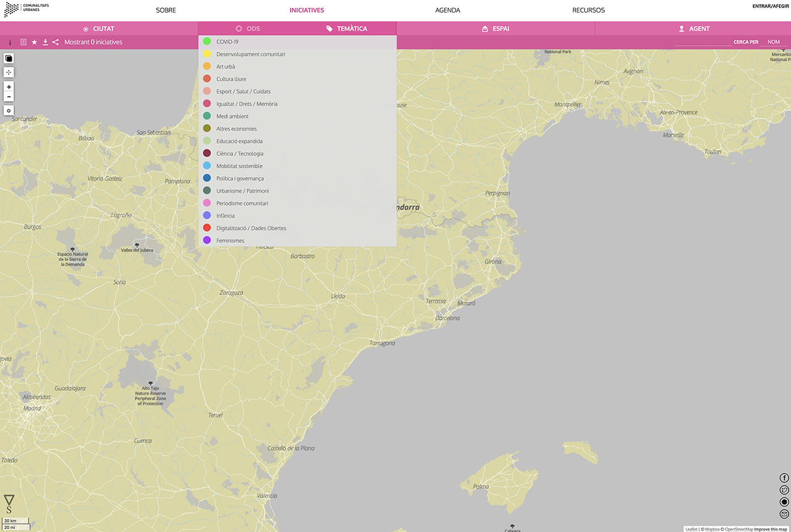791x532 pixels.
Task: Click the share icon in the toolbar
Action: (x=56, y=42)
